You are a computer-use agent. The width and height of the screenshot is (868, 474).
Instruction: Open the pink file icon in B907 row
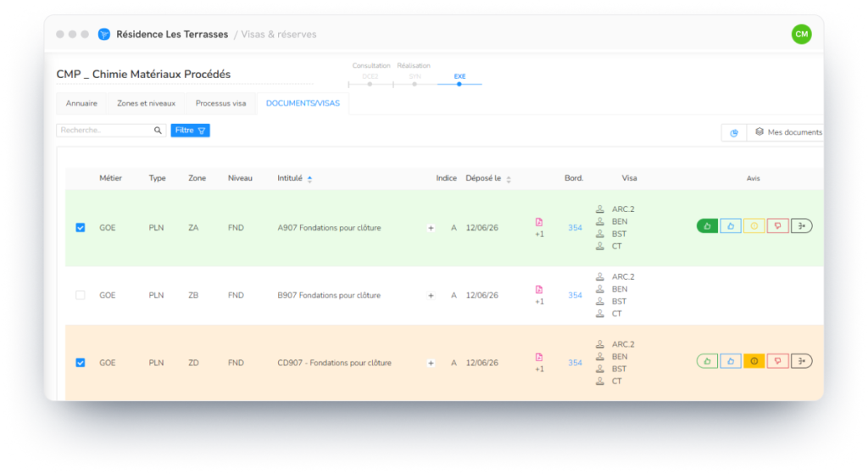click(x=539, y=290)
